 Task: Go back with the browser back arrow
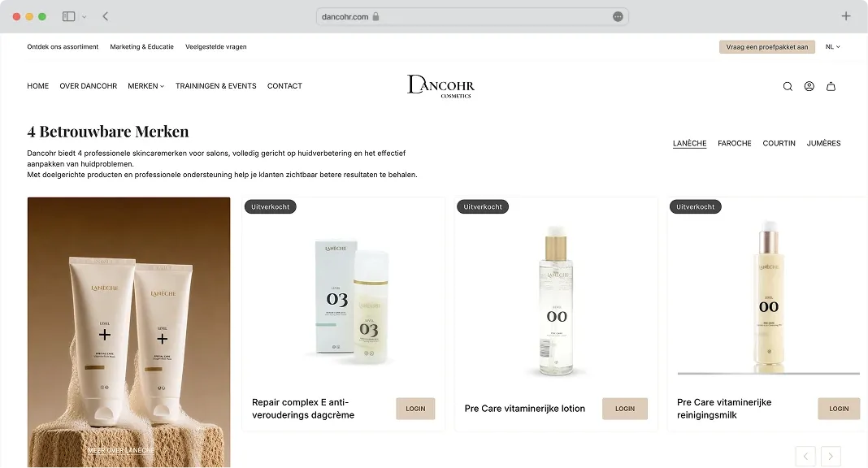point(105,16)
